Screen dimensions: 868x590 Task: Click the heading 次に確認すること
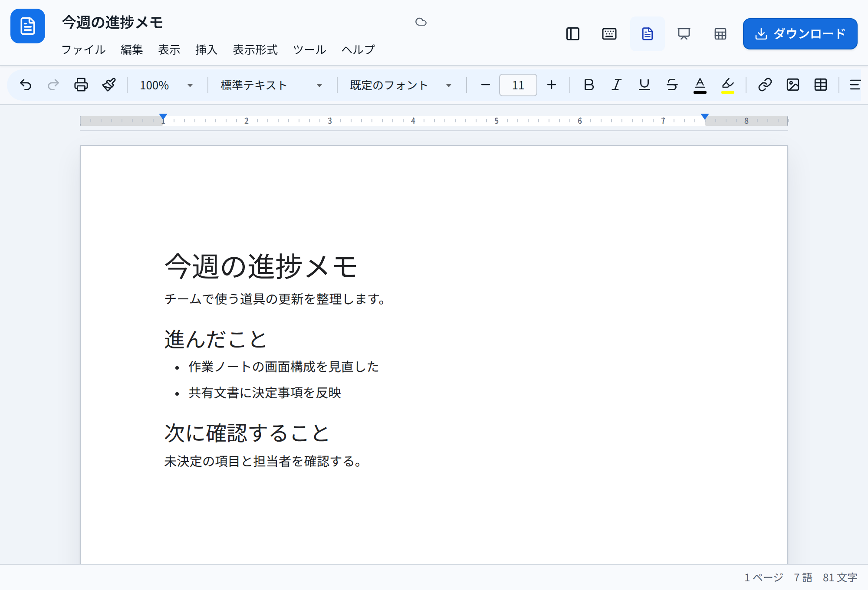247,433
